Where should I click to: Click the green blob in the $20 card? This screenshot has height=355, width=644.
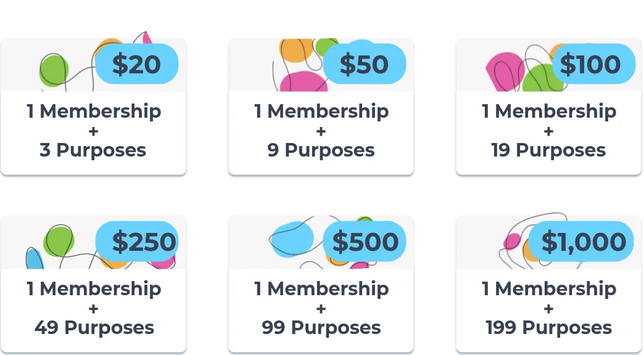click(x=53, y=71)
